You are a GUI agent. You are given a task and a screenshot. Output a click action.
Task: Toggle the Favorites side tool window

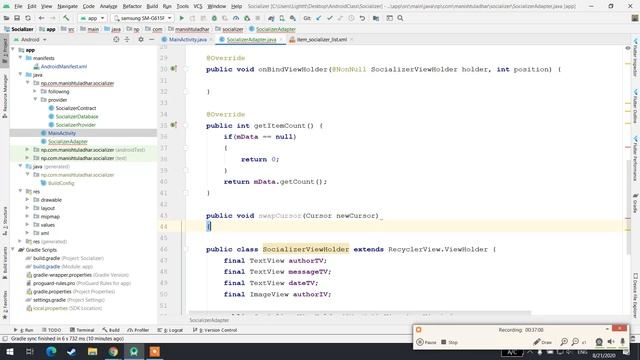(5, 304)
